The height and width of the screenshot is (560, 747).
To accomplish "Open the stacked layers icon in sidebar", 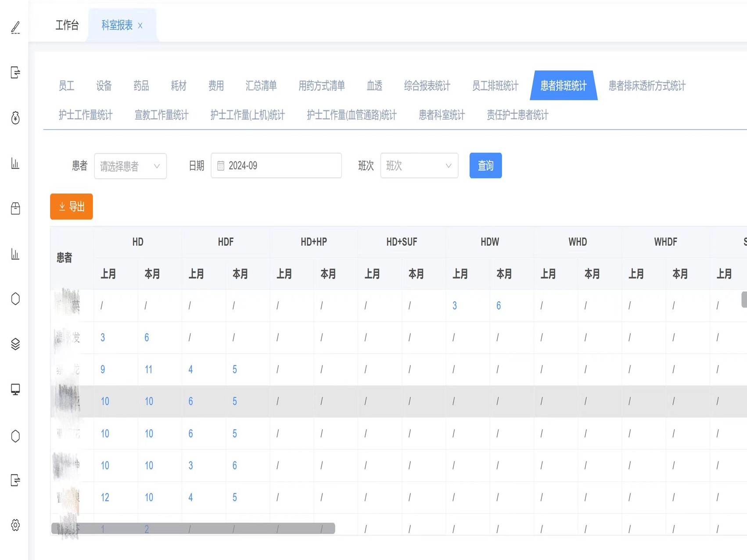I will click(15, 344).
